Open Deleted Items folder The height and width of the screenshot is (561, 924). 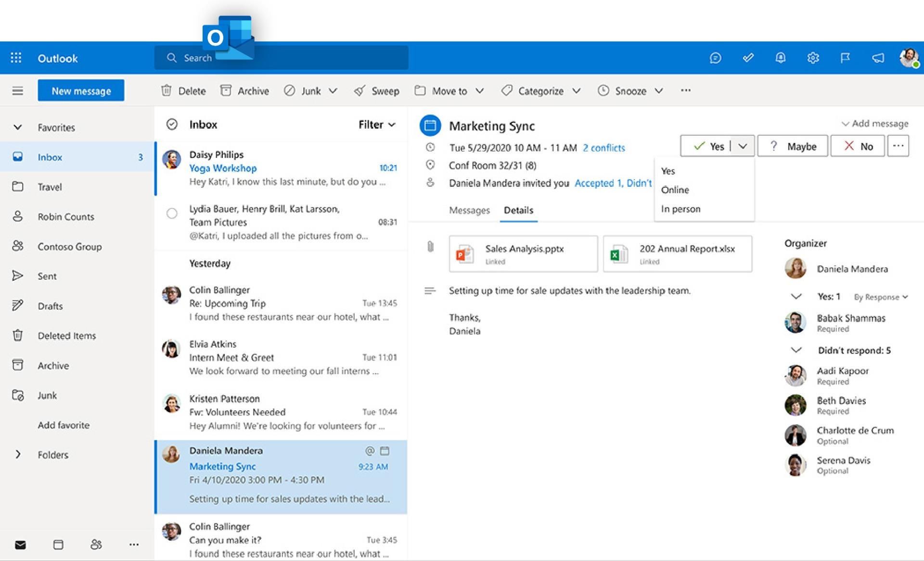point(77,336)
